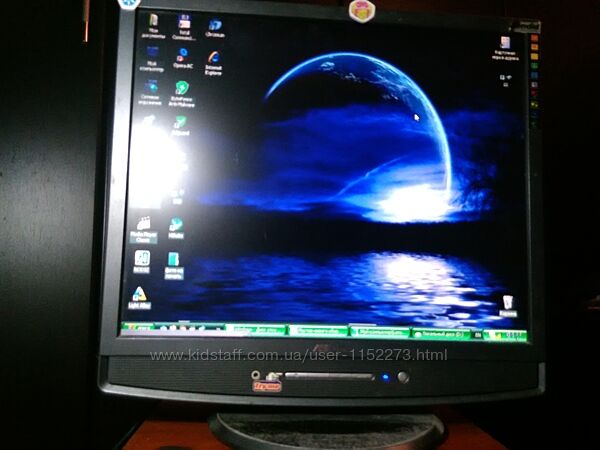This screenshot has height=450, width=600.
Task: Open the Recycle Bin
Action: (x=508, y=303)
